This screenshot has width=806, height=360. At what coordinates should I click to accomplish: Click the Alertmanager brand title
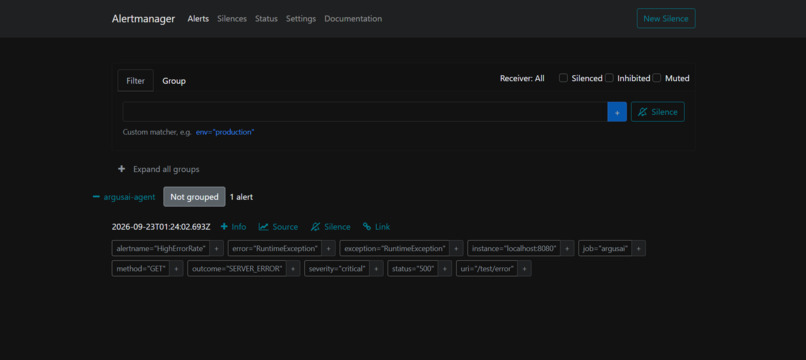143,19
